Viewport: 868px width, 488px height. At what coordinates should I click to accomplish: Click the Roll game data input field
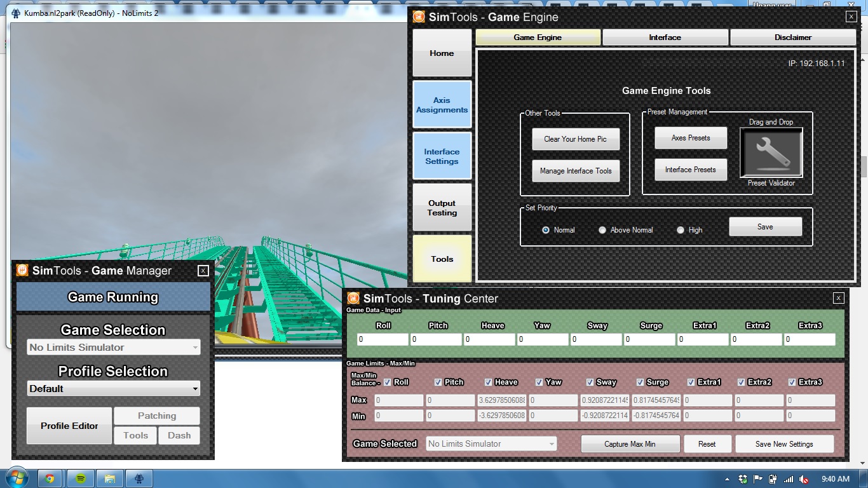pyautogui.click(x=383, y=339)
